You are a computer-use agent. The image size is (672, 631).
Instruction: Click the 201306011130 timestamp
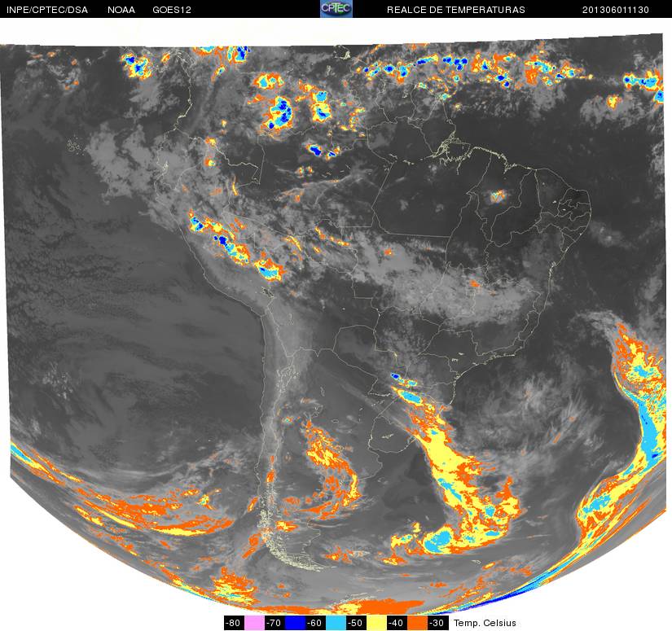pyautogui.click(x=616, y=10)
